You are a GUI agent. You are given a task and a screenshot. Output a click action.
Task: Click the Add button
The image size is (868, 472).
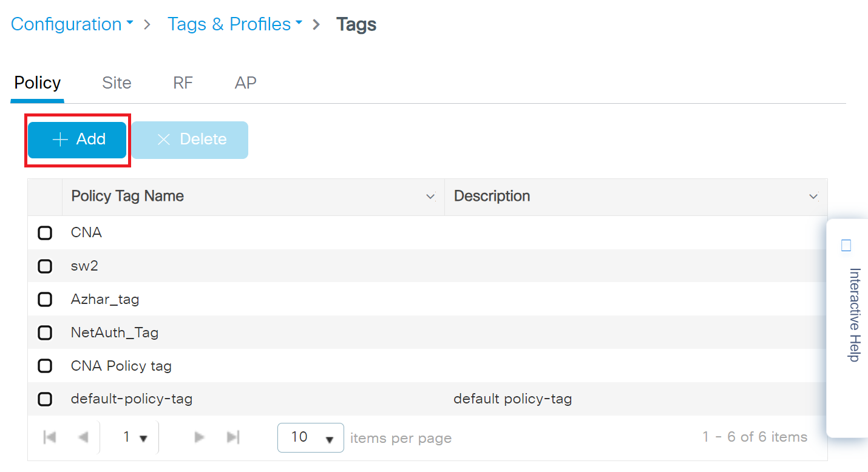click(x=77, y=140)
